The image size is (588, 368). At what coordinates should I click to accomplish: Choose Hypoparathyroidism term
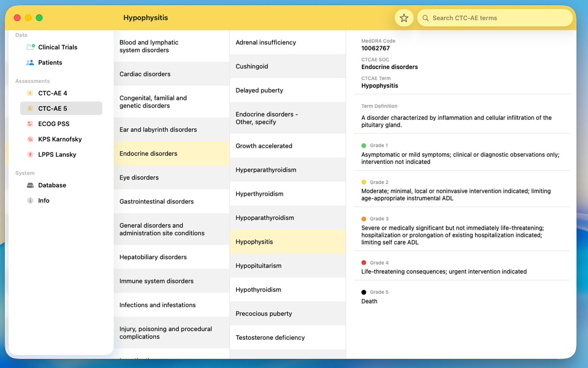pyautogui.click(x=288, y=218)
